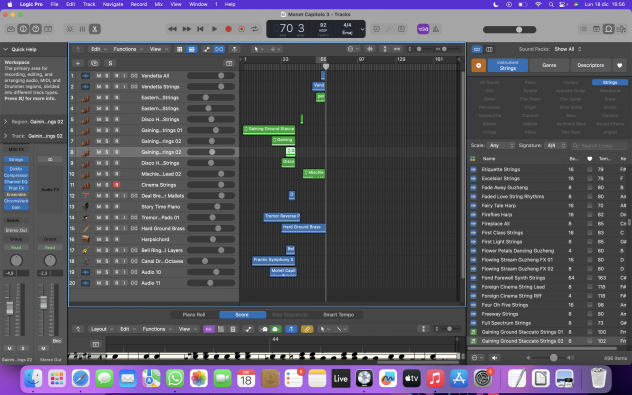The image size is (632, 395).
Task: Open the Mixer from the toolbar
Action: coord(82,29)
